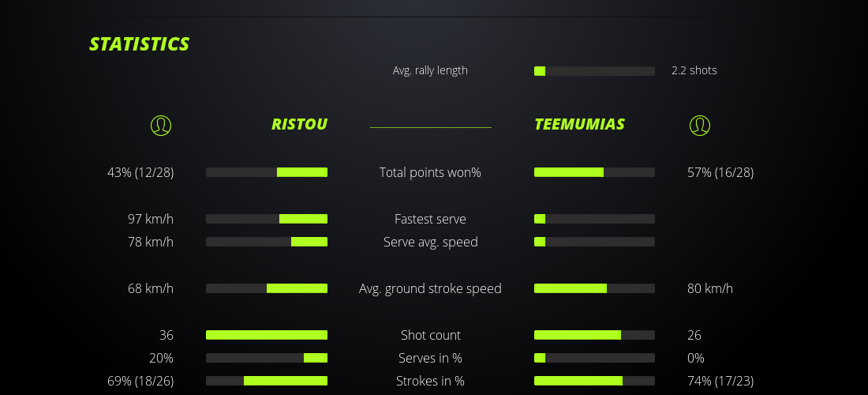Click the STATISTICS heading
The width and height of the screenshot is (868, 395).
(x=140, y=44)
